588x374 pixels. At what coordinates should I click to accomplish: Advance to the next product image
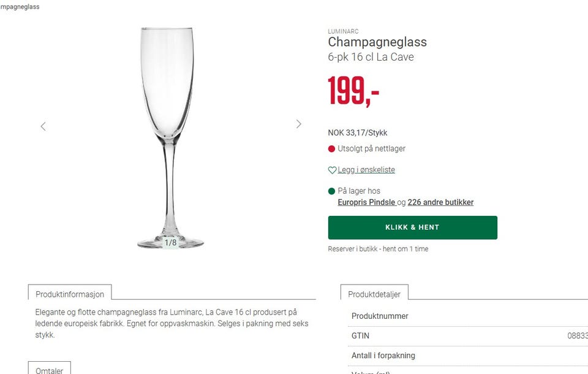pyautogui.click(x=298, y=124)
